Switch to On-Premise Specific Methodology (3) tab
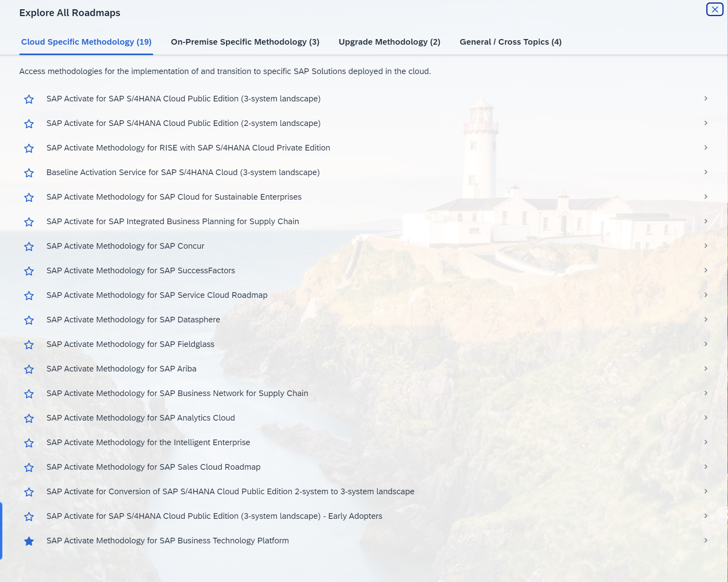The image size is (728, 582). (x=245, y=42)
